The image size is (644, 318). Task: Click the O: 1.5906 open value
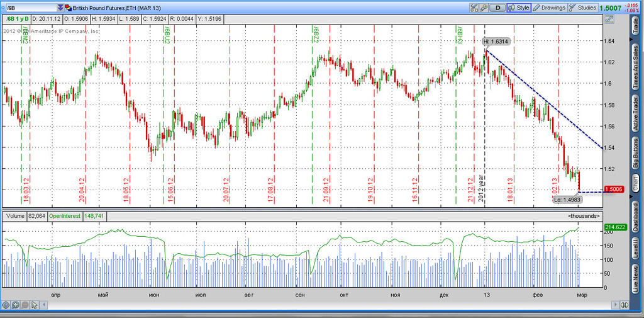(77, 19)
